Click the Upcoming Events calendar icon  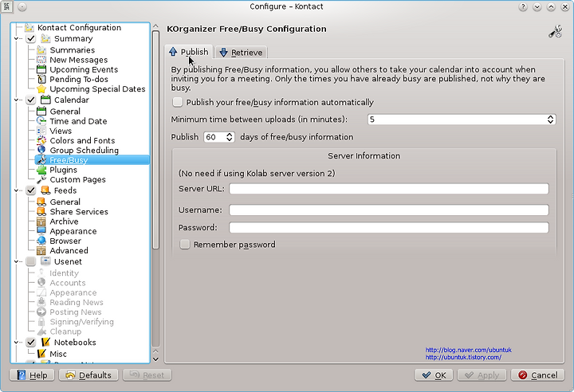41,69
